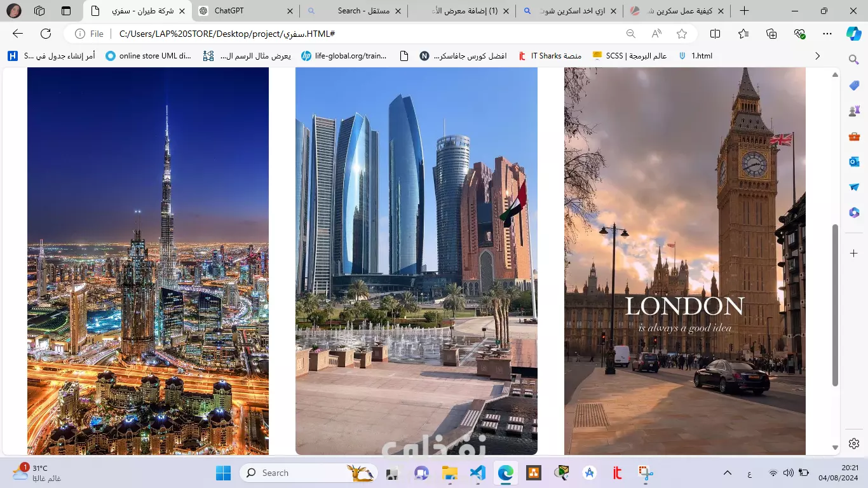
Task: Open the Workspaces icon
Action: point(39,11)
